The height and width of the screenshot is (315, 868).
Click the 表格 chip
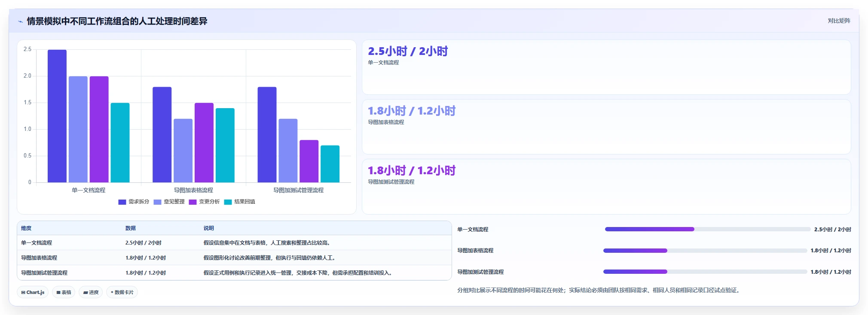(64, 292)
